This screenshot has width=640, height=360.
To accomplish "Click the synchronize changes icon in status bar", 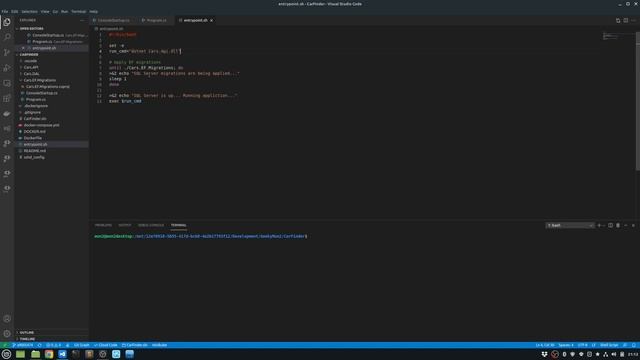I will point(40,345).
